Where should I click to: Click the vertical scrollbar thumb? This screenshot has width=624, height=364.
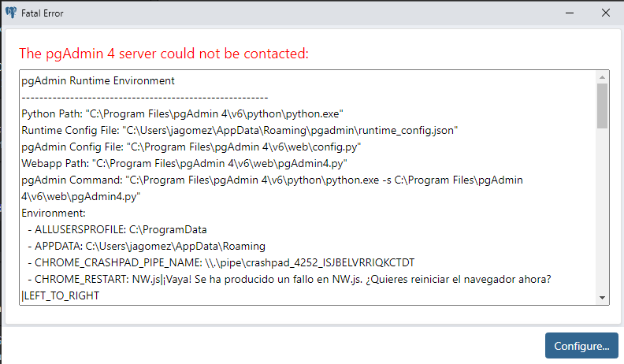point(603,106)
